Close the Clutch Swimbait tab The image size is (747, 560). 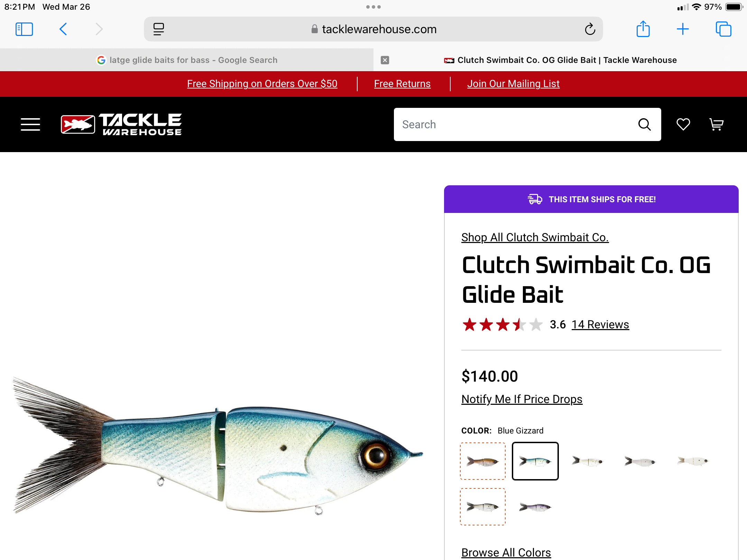coord(385,60)
